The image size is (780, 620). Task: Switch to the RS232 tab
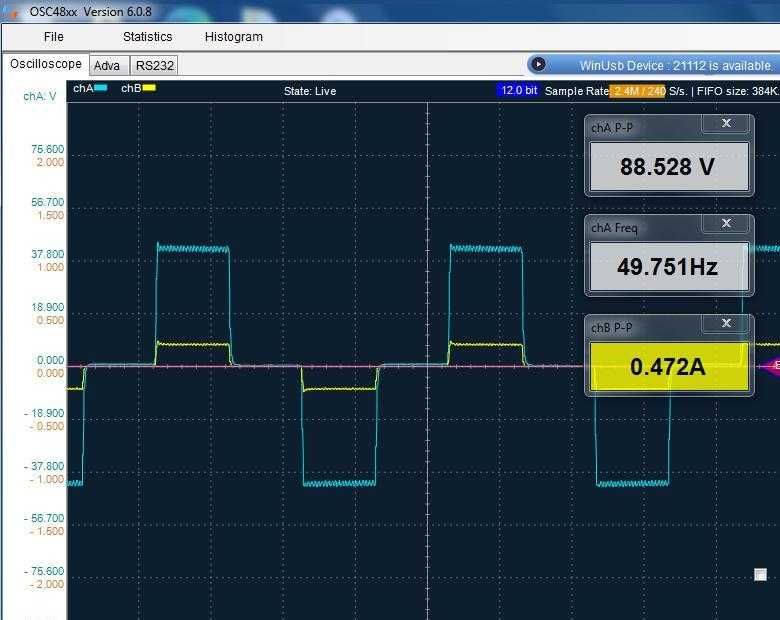[x=154, y=66]
